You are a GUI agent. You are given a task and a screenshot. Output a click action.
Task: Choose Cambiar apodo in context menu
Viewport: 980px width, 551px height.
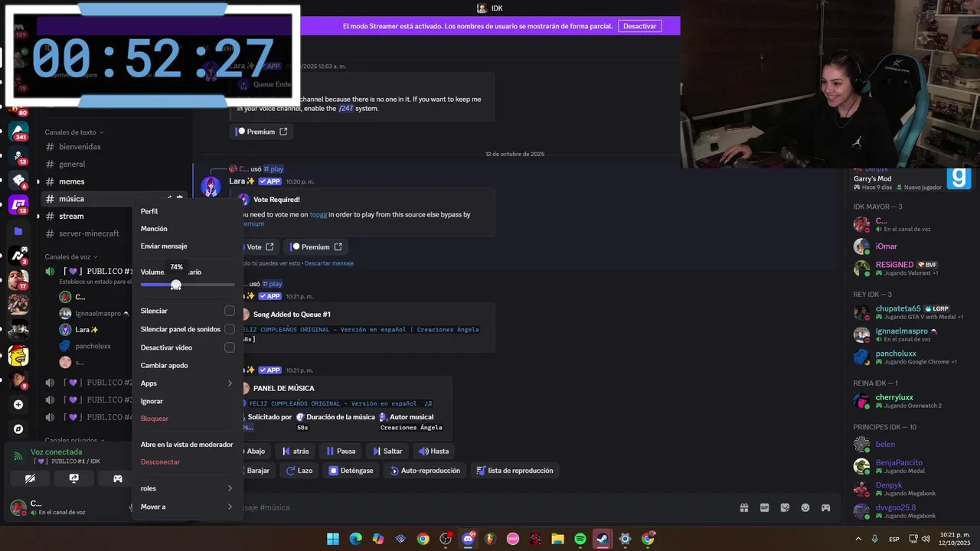(187, 365)
